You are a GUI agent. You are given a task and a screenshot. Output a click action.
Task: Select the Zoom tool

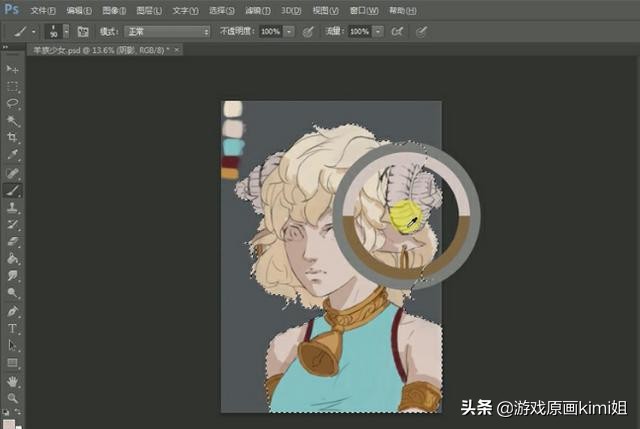[12, 398]
